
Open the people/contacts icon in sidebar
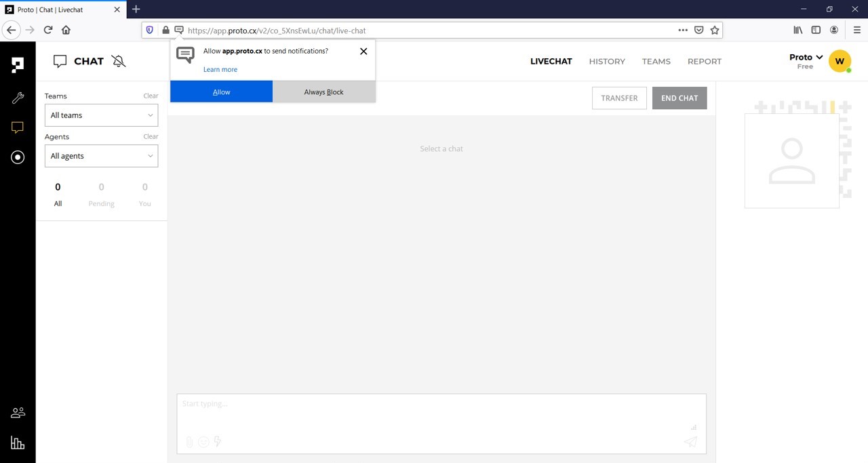18,412
